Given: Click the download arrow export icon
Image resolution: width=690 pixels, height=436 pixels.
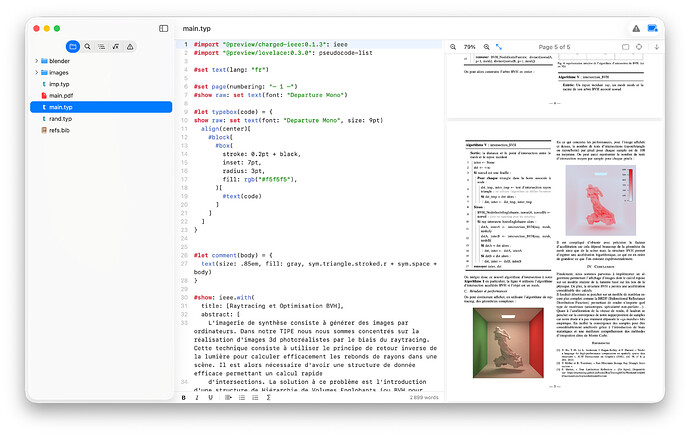Looking at the screenshot, I should click(656, 47).
